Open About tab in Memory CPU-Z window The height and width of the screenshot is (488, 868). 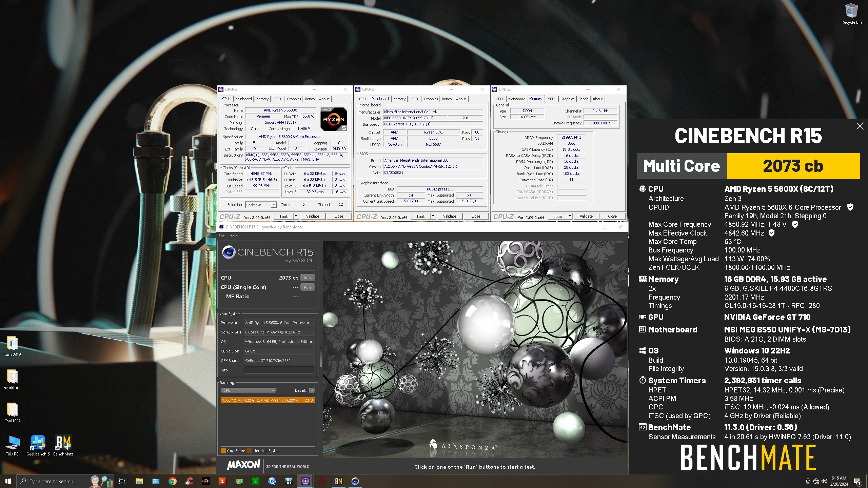point(598,99)
